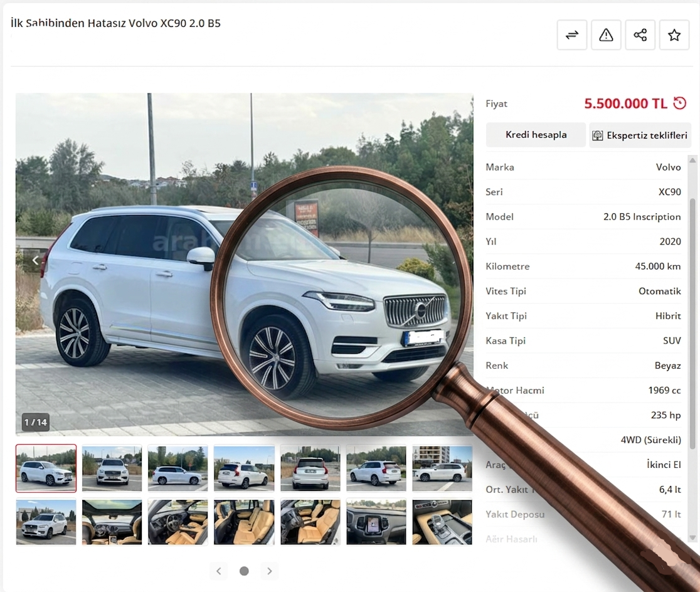Click the 1969 cc engine value

pyautogui.click(x=664, y=390)
